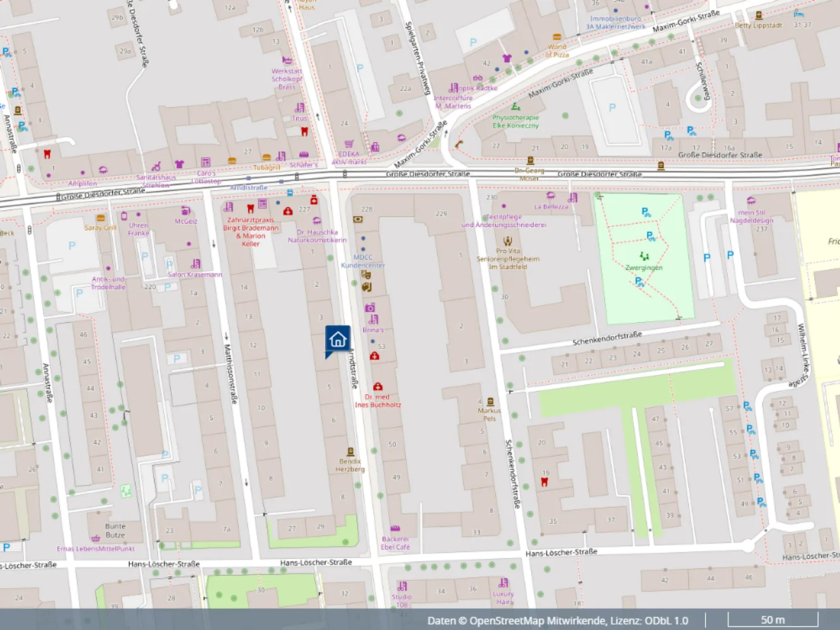Select the Physiotherapie Elke Konieczny icon

pyautogui.click(x=515, y=106)
